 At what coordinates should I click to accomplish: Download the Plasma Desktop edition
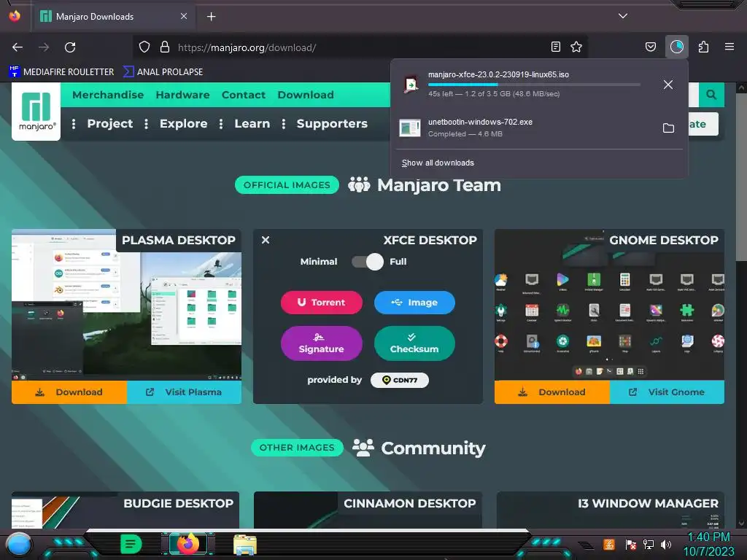click(x=69, y=392)
